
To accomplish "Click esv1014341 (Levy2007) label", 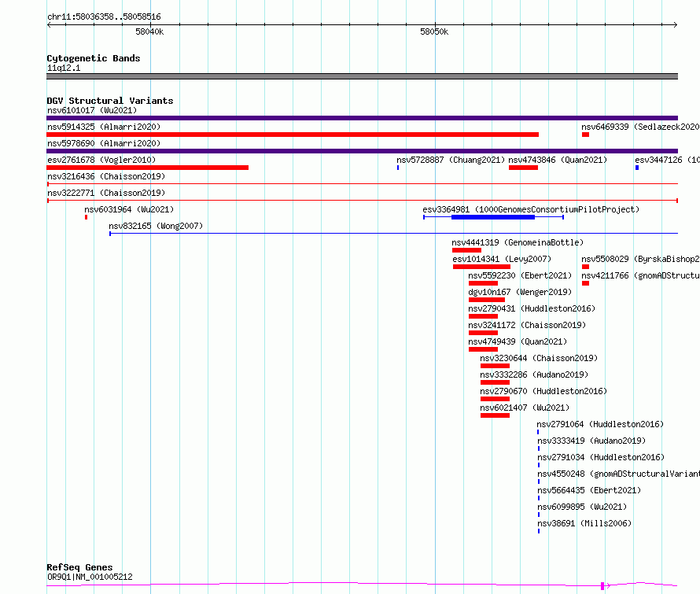I will pos(502,259).
